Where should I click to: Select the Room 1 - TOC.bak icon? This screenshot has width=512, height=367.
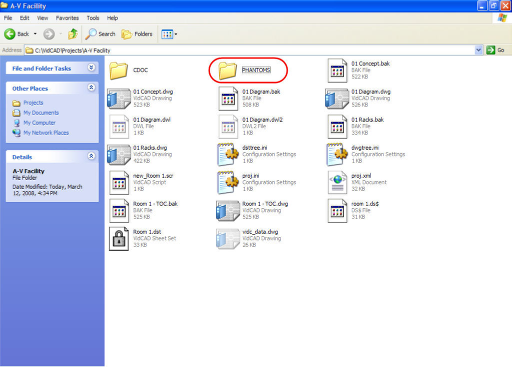point(119,210)
